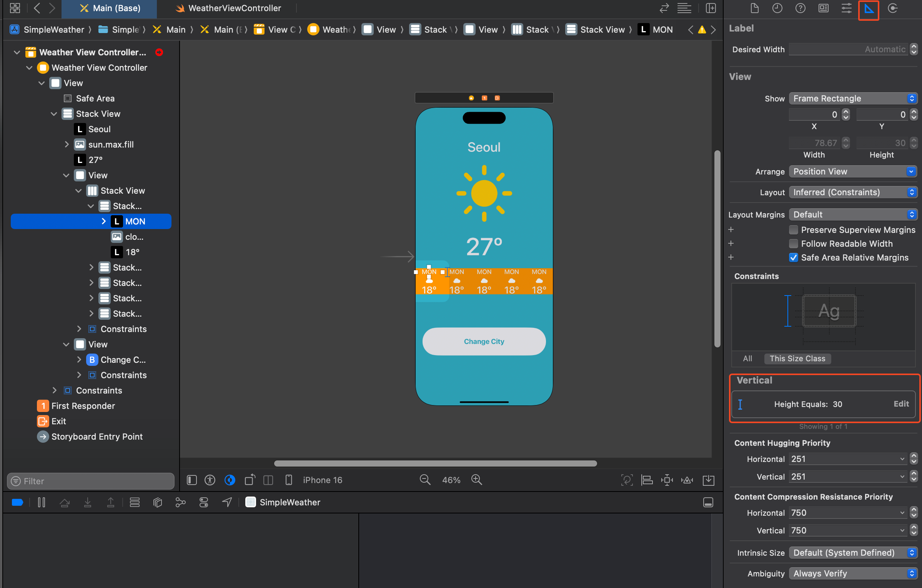Click the Add New Constraints icon
This screenshot has width=922, height=588.
click(x=667, y=480)
